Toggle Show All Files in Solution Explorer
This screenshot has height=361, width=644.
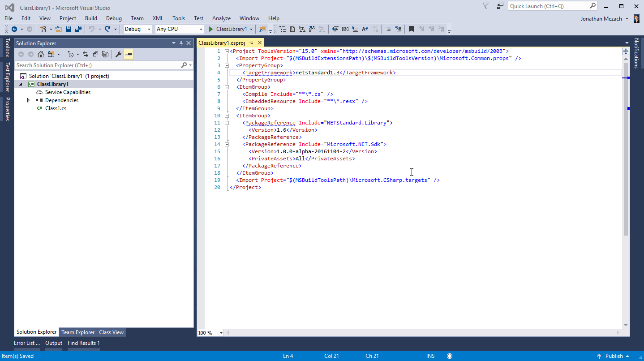tap(105, 54)
